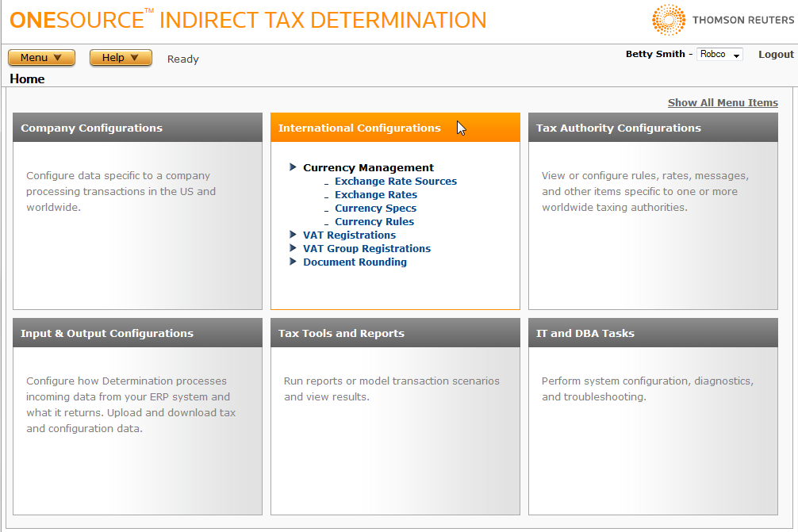Viewport: 798px width, 532px height.
Task: Click the International Configurations orange header
Action: [395, 128]
